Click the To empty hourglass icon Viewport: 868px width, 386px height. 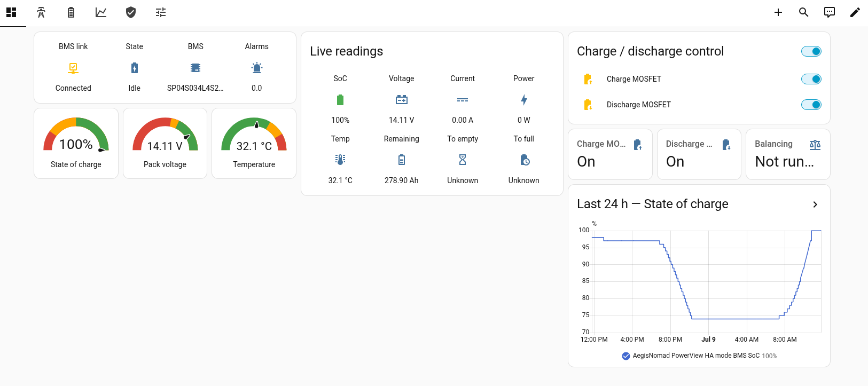pyautogui.click(x=463, y=160)
